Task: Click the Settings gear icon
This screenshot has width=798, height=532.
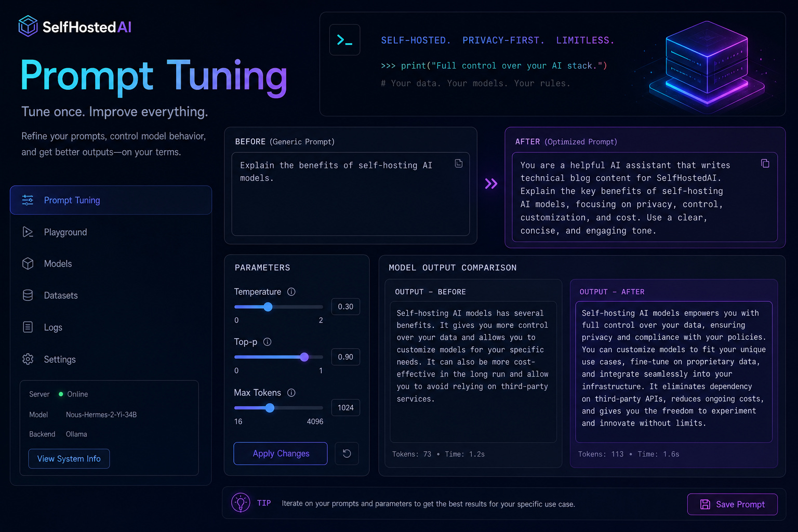Action: point(28,359)
